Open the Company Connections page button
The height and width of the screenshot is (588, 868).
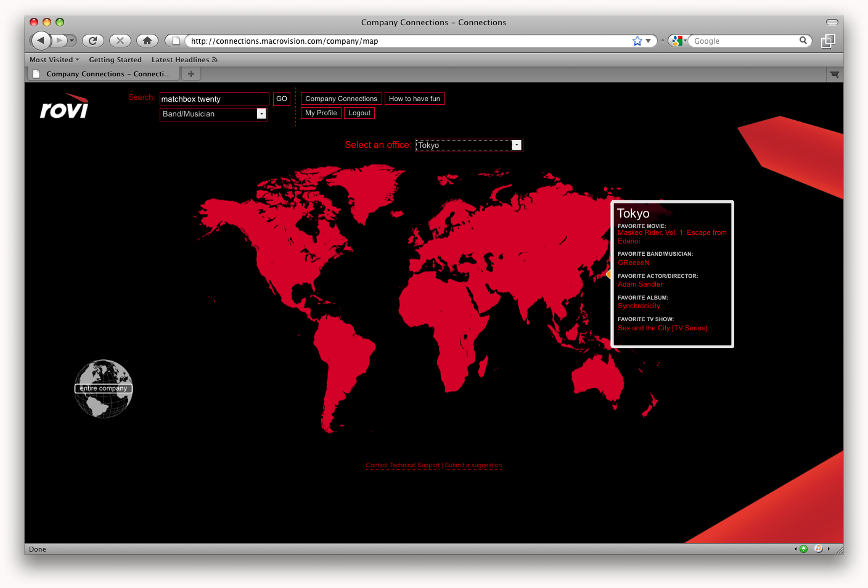pyautogui.click(x=341, y=99)
